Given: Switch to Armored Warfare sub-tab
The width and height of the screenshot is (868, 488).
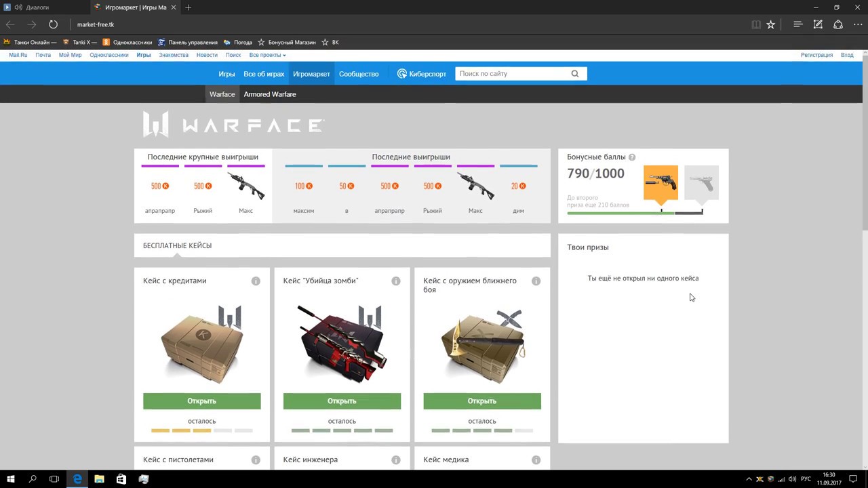Looking at the screenshot, I should coord(270,94).
